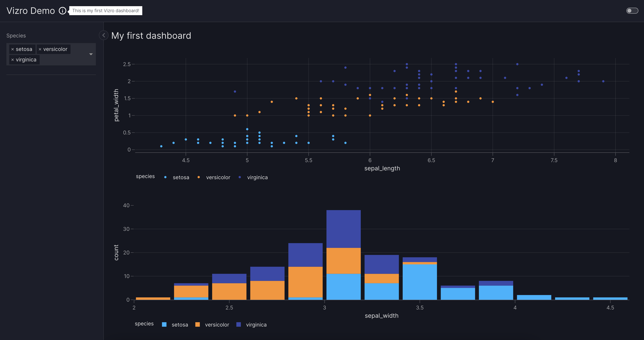Click the Vizro Demo dashboard title
This screenshot has width=644, height=340.
click(31, 11)
